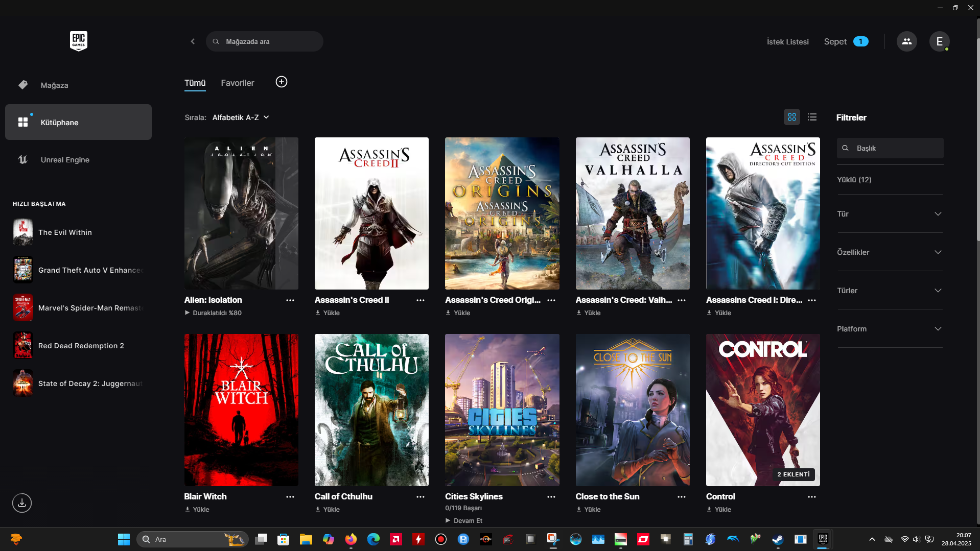Open Unreal Engine section

pyautogui.click(x=78, y=160)
